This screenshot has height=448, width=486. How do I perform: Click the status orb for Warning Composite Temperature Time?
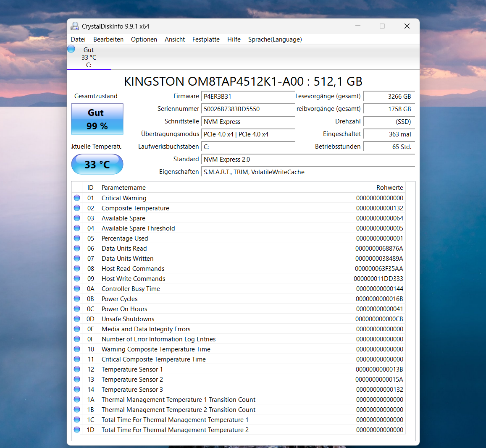coord(77,349)
